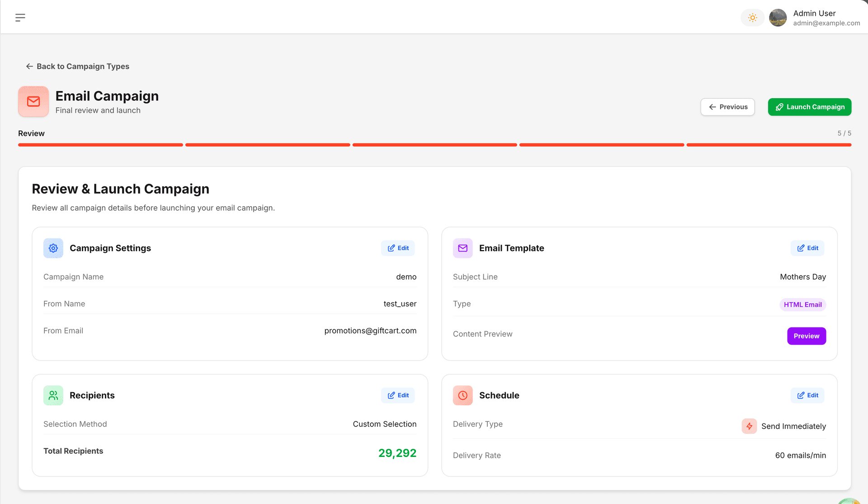Click the red clock Schedule icon
The image size is (868, 504).
462,395
